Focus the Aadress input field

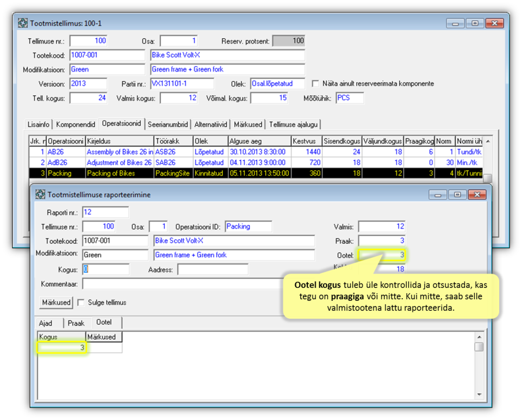(x=213, y=269)
